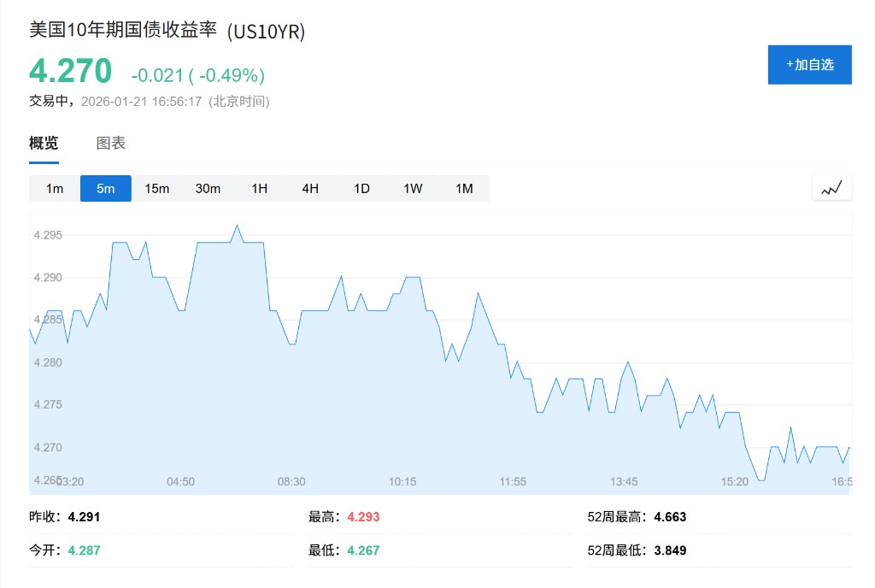
Task: Click the chart peak near 4.295
Action: pos(237,226)
